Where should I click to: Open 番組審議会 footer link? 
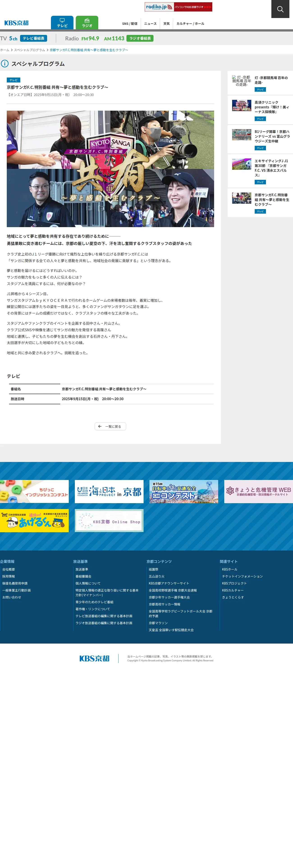pos(83,576)
